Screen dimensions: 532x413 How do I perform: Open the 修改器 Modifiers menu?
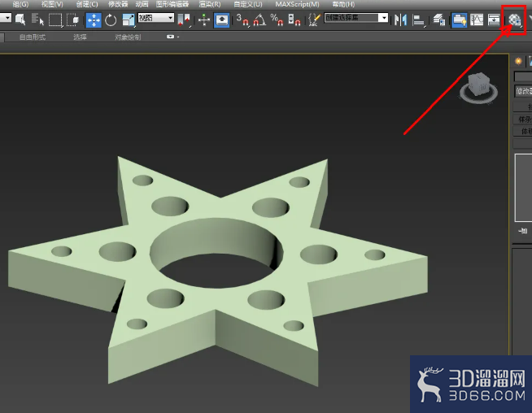tap(118, 4)
